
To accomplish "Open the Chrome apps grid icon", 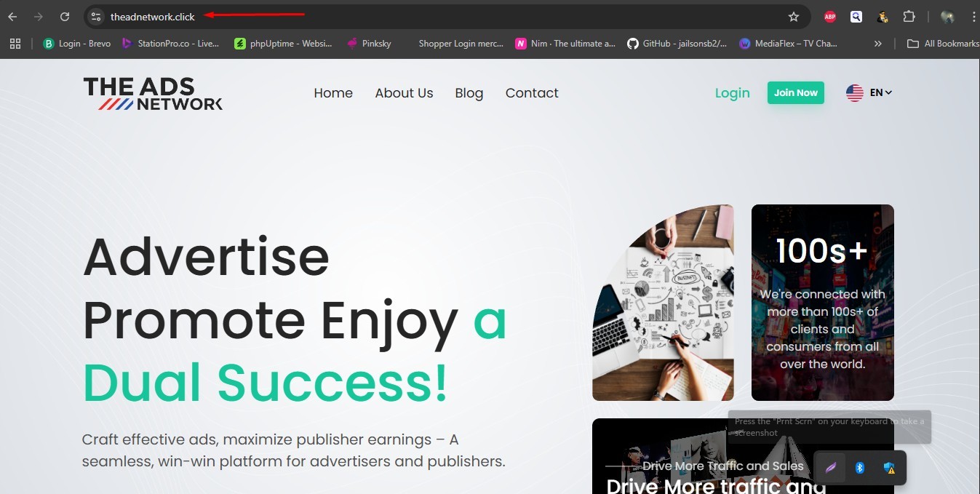I will [15, 44].
